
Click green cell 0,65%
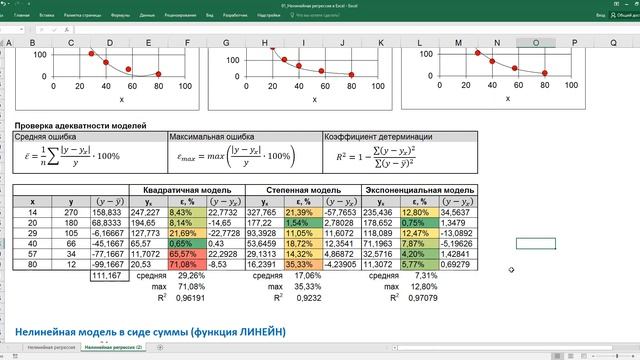click(x=187, y=244)
